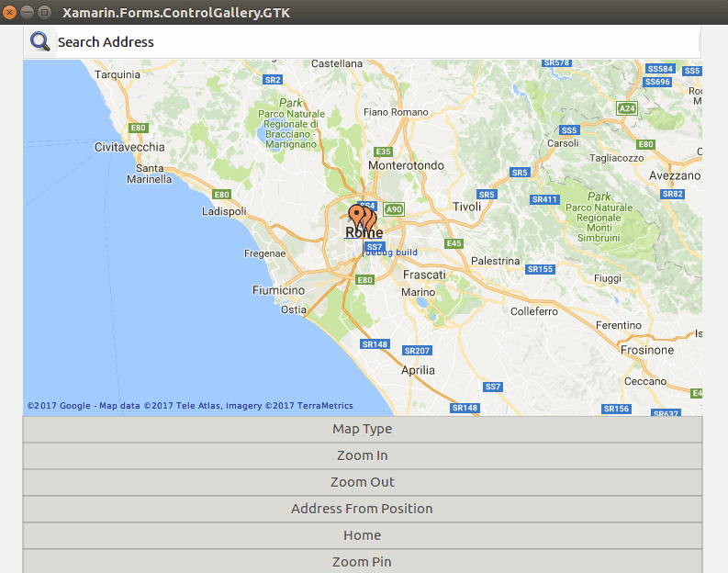Open the Map Type button

tap(362, 429)
